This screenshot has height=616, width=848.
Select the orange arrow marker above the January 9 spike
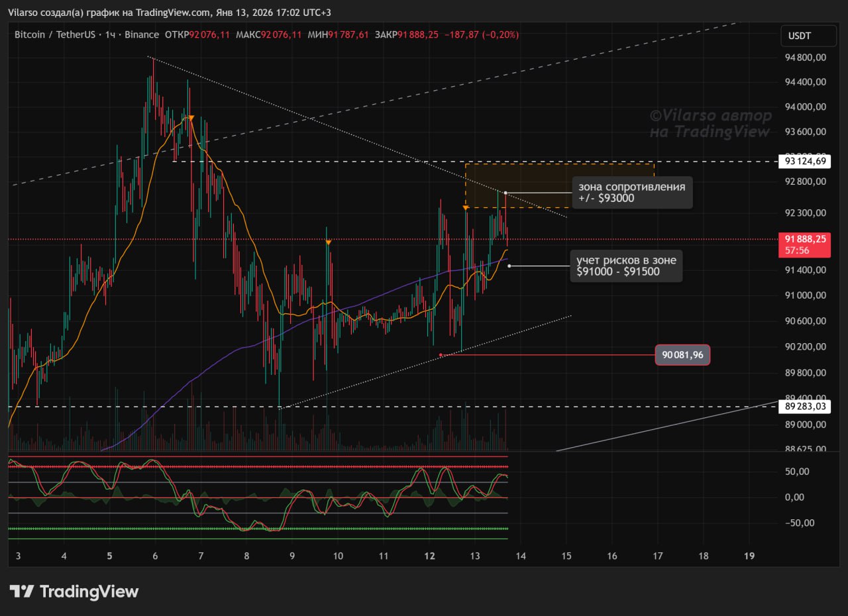[x=328, y=243]
